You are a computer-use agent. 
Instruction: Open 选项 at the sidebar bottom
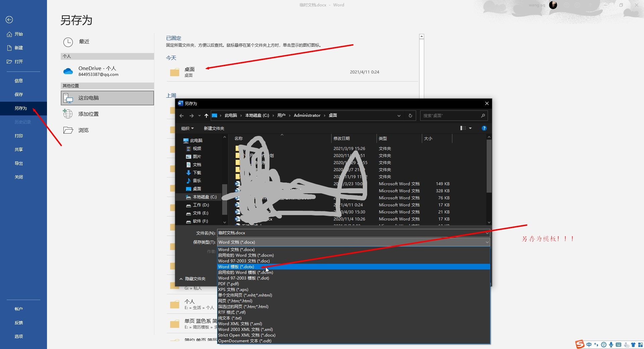point(19,337)
